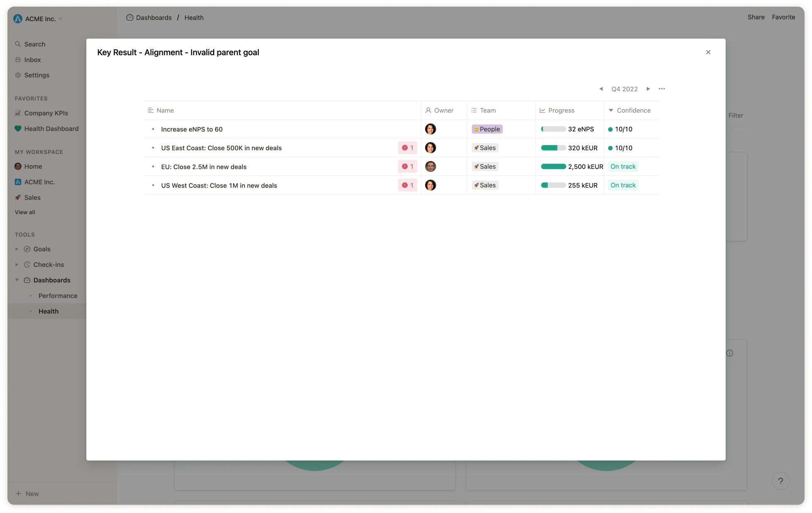The width and height of the screenshot is (812, 513).
Task: Open Search in the sidebar
Action: click(34, 44)
